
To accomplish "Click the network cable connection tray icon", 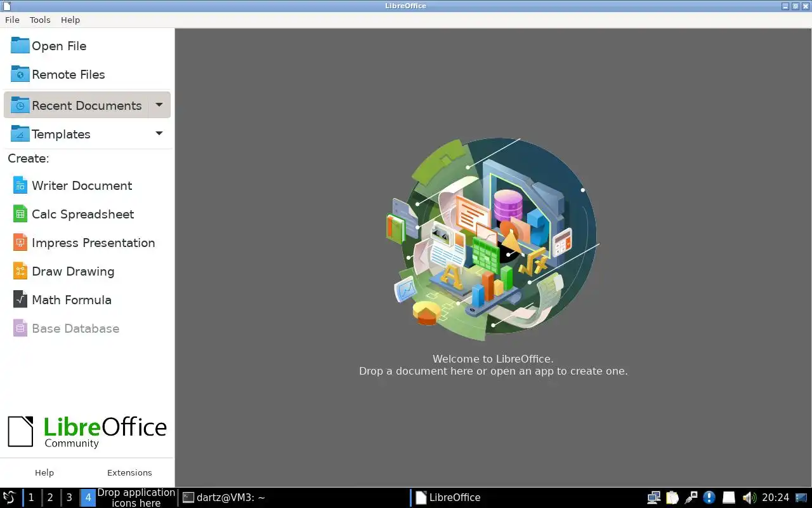I will tap(691, 498).
